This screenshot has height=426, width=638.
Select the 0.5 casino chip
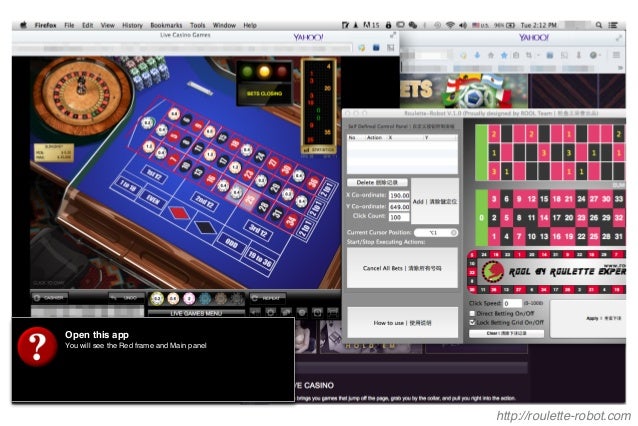[x=173, y=299]
